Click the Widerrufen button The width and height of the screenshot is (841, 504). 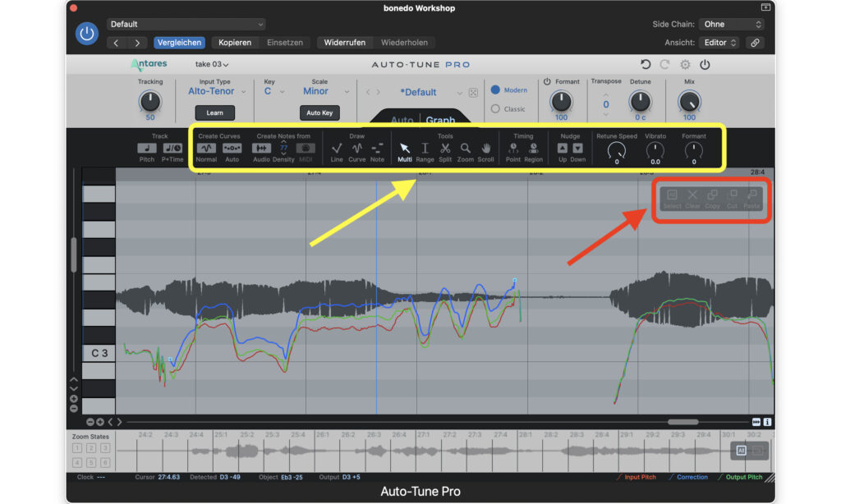(x=344, y=43)
